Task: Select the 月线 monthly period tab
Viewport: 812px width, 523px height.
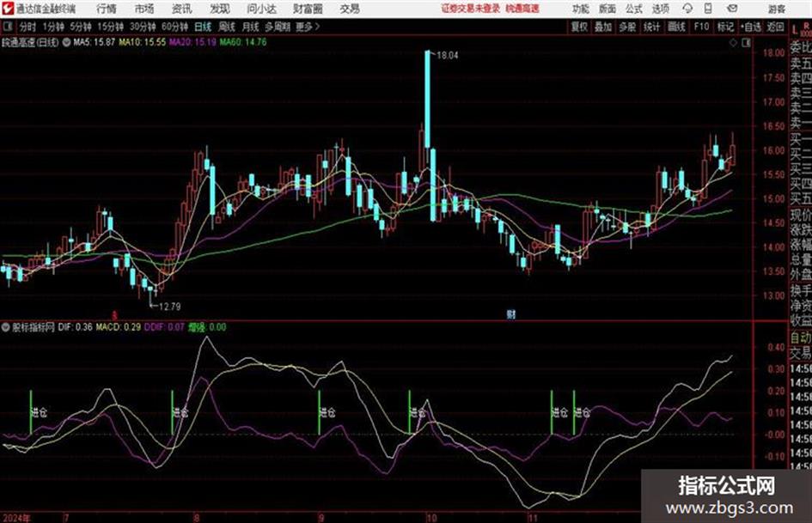Action: tap(250, 27)
